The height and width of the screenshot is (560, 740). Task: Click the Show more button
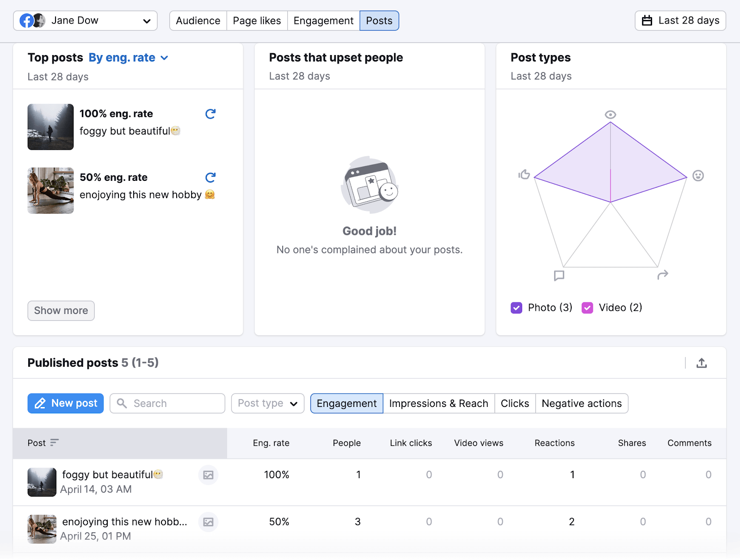coord(61,311)
